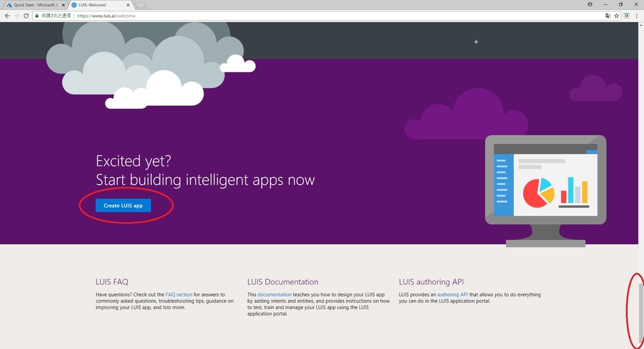
Task: Go back to the previous page
Action: 7,16
